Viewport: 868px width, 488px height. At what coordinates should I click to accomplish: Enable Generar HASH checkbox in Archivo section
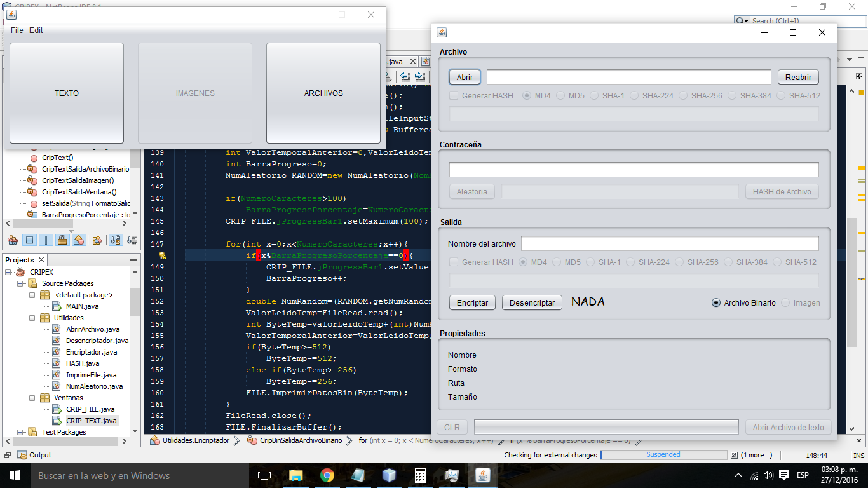[x=454, y=96]
